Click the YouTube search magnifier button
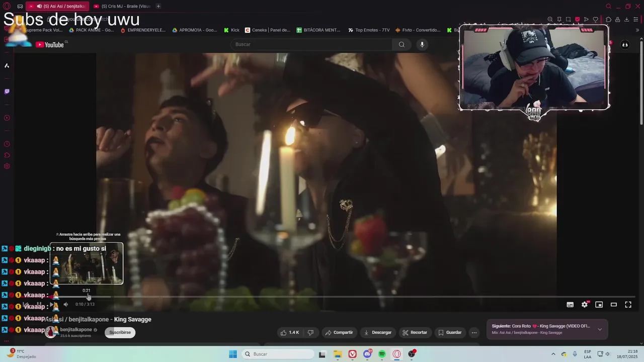The image size is (644, 362). pyautogui.click(x=401, y=44)
